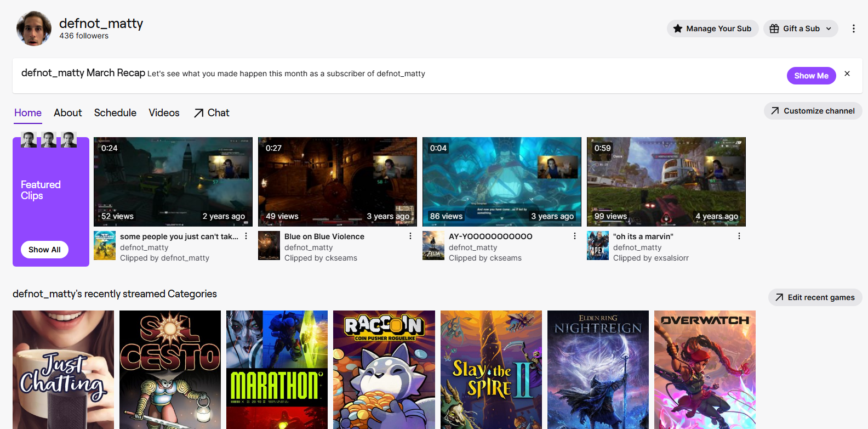
Task: Open the Marathon category
Action: 277,370
